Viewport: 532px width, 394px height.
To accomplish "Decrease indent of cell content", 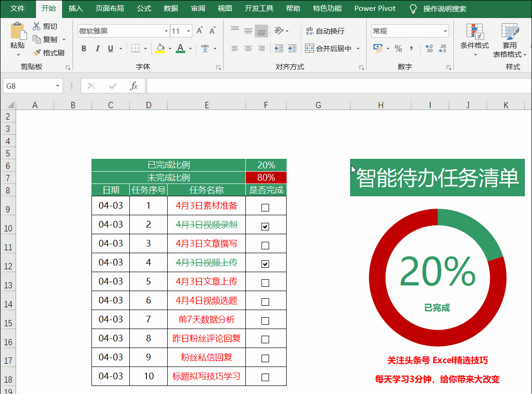I will (279, 48).
